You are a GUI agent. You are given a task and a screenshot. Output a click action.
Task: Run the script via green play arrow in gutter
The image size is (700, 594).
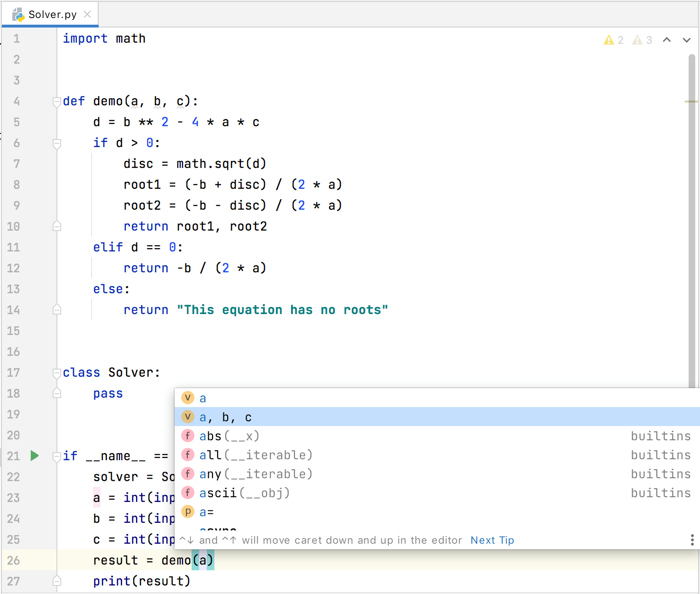(34, 455)
